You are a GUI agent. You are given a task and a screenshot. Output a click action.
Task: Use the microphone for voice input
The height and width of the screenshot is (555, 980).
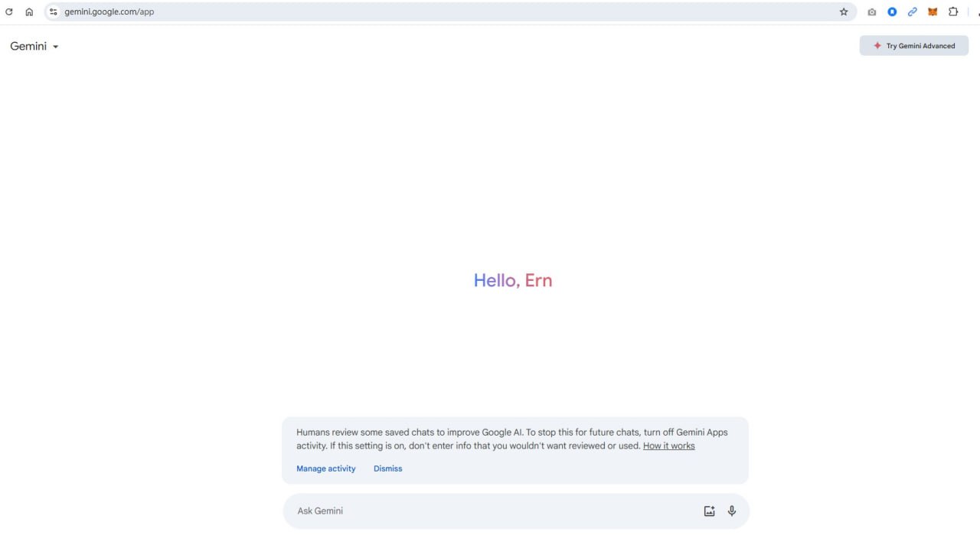[x=732, y=511]
